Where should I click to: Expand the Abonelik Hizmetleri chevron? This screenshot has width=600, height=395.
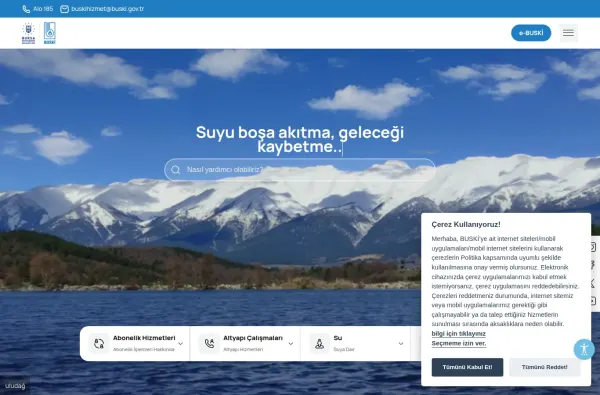pyautogui.click(x=181, y=344)
